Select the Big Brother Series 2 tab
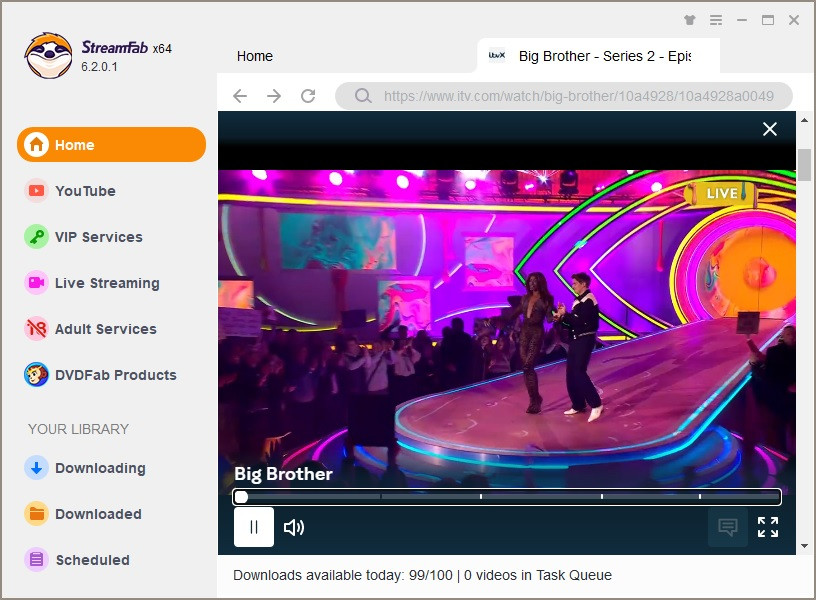 pyautogui.click(x=598, y=56)
